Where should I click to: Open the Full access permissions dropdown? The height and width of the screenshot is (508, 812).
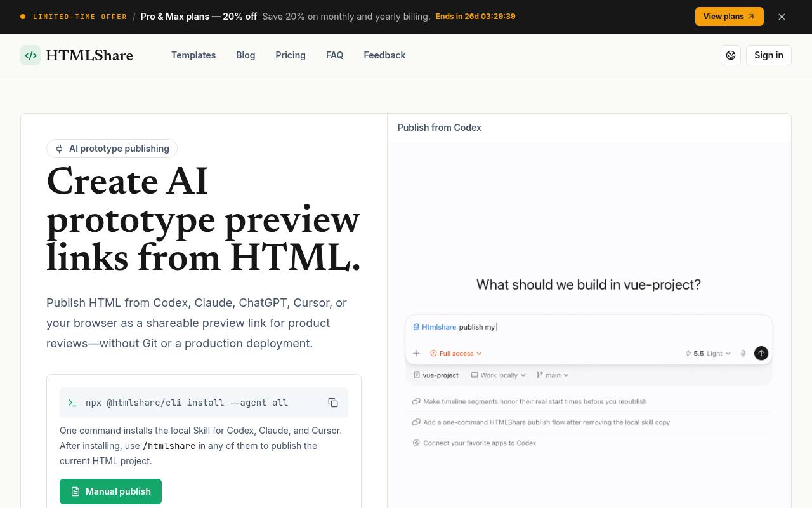[x=455, y=353]
